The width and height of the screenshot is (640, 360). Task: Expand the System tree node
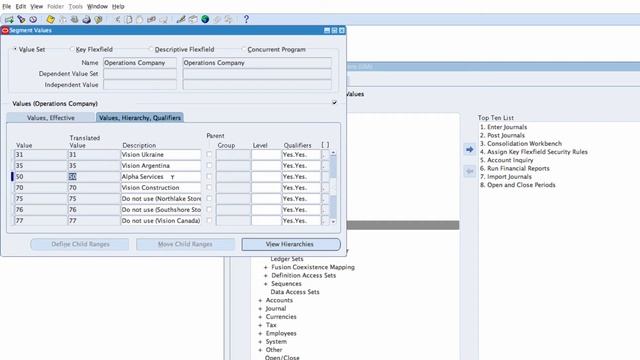tap(260, 342)
